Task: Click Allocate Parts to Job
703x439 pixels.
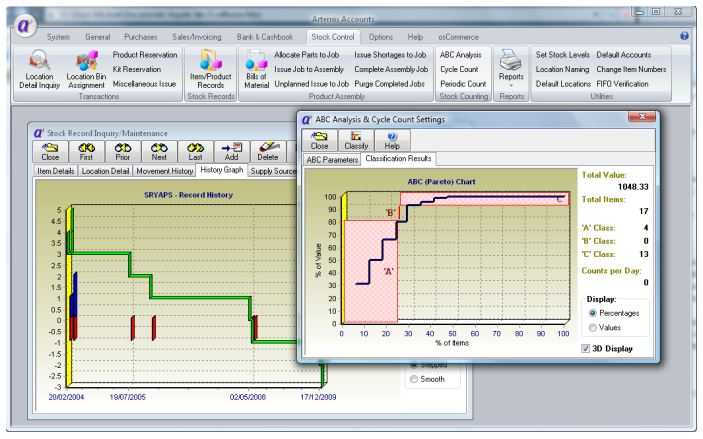Action: click(x=307, y=55)
